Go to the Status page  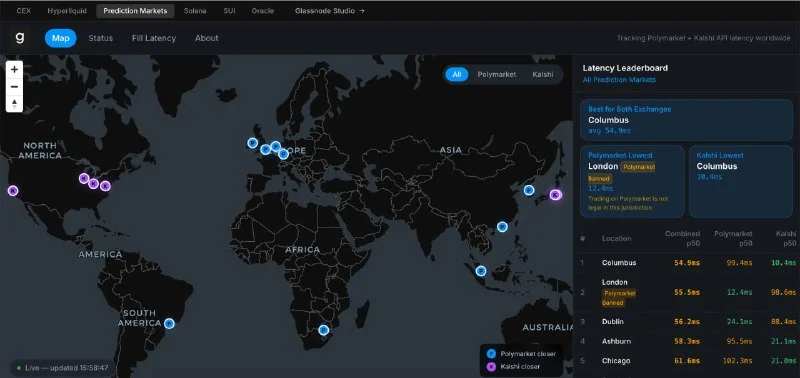(x=101, y=38)
